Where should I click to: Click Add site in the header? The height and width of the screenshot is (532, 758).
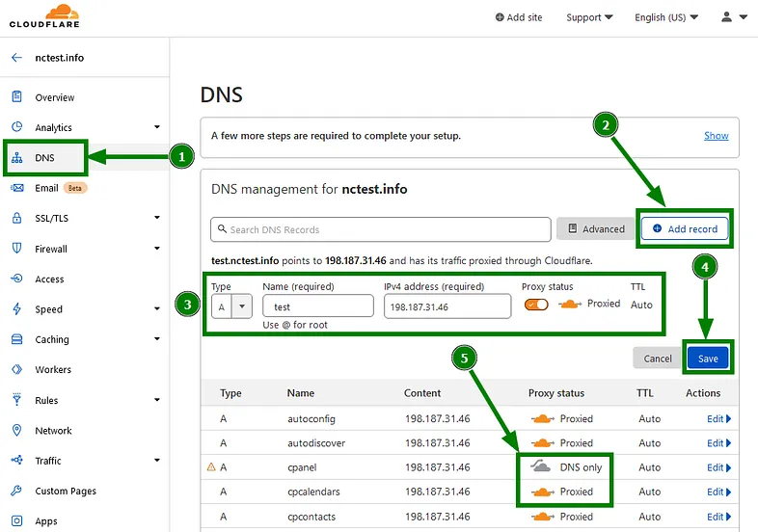pyautogui.click(x=519, y=17)
